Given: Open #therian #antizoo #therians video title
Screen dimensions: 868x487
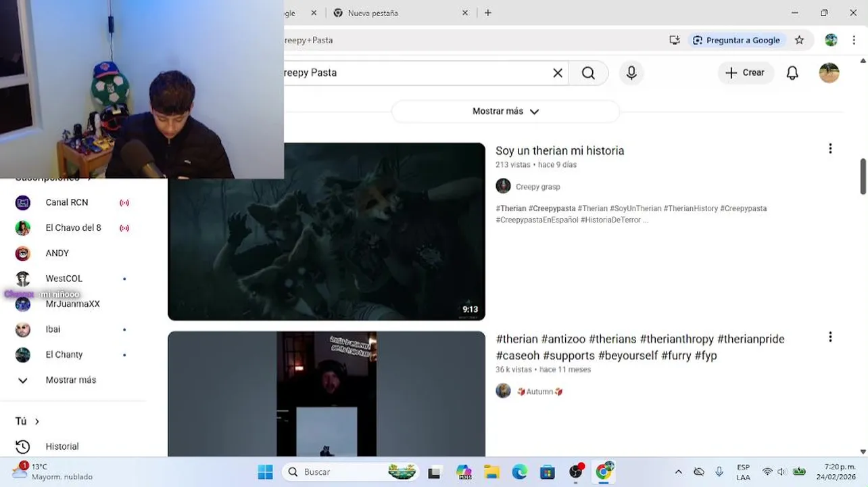Looking at the screenshot, I should (x=640, y=347).
